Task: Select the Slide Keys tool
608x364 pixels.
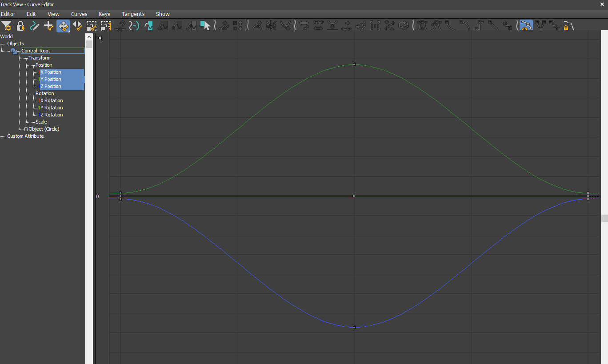Action: 77,25
